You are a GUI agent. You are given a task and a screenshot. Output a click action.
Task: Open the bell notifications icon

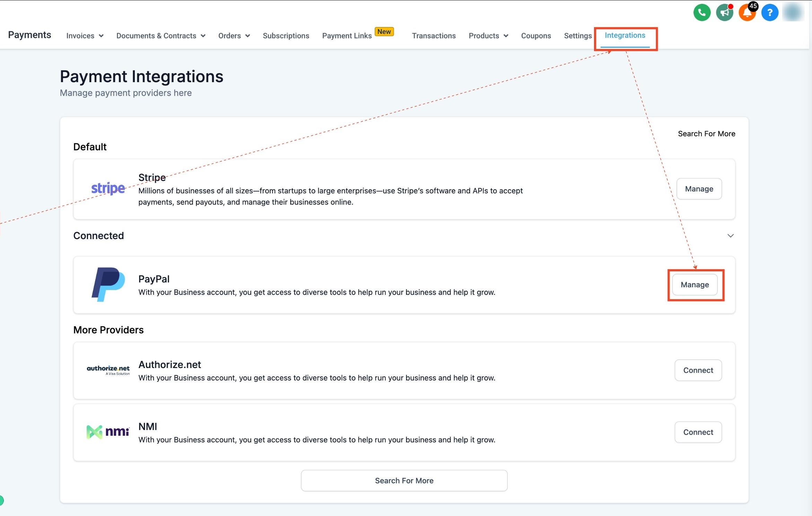[x=747, y=13]
